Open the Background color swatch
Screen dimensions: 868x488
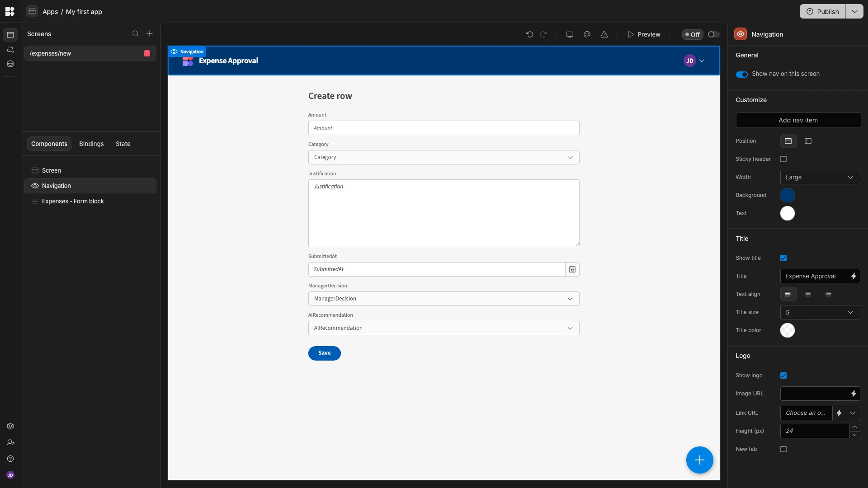point(788,195)
